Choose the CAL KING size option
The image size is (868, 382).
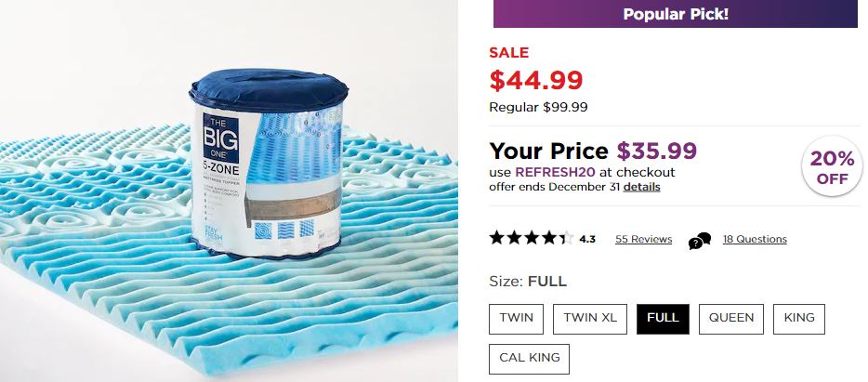coord(529,359)
